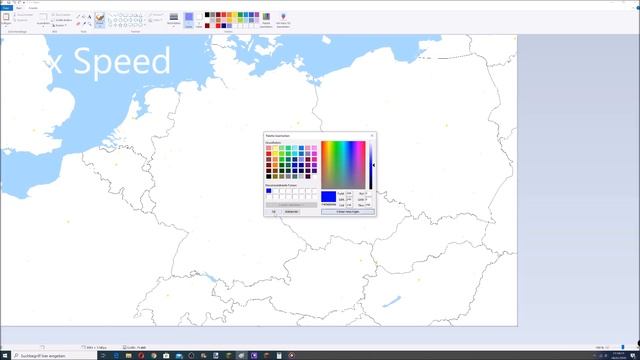The height and width of the screenshot is (360, 640).
Task: Click the Sätt. (saturation) value field
Action: pos(349,200)
